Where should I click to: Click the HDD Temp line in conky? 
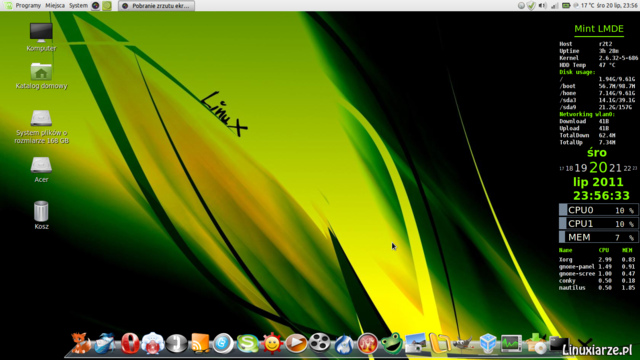(x=587, y=65)
